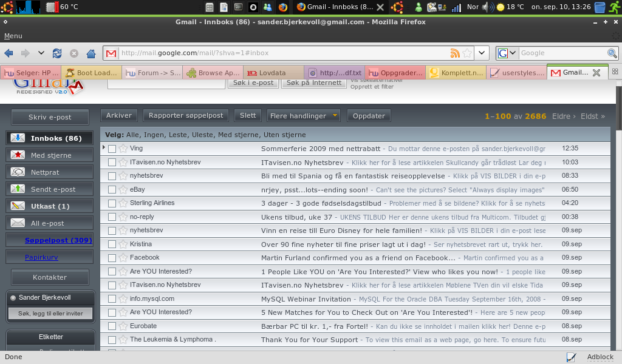This screenshot has height=364, width=622.
Task: Open the Innboks (86) folder
Action: tap(50, 138)
